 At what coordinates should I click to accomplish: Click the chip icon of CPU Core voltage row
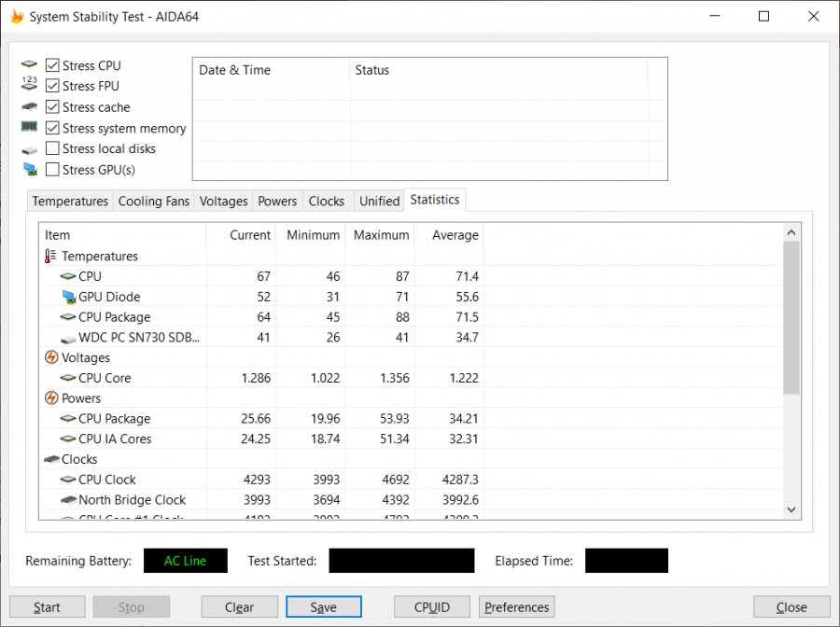coord(67,378)
